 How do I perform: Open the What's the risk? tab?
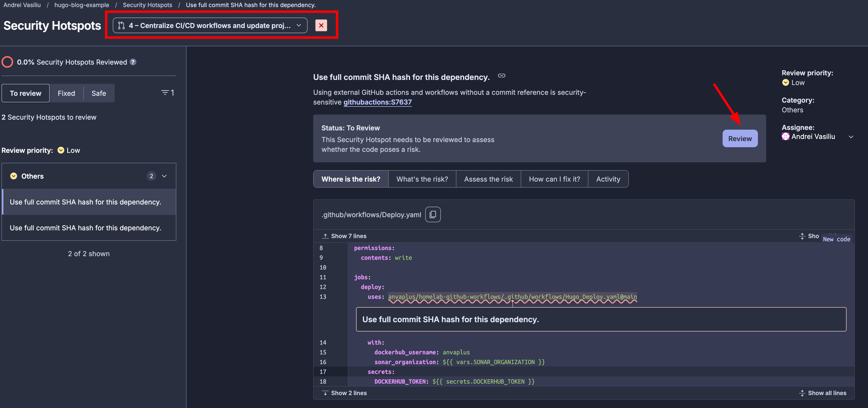click(x=422, y=179)
